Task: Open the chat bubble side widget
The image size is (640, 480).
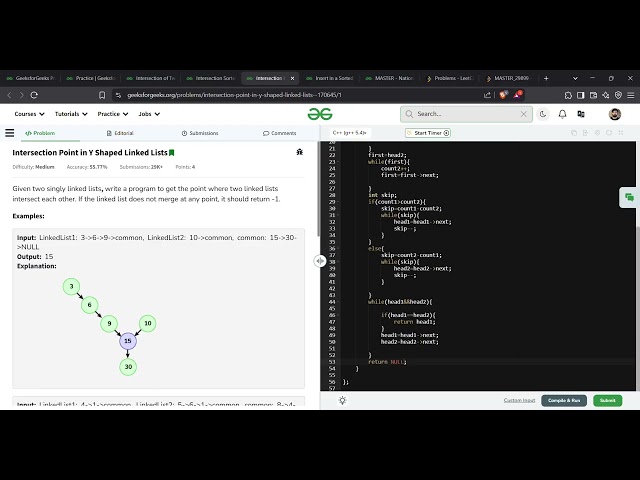Action: [x=629, y=198]
